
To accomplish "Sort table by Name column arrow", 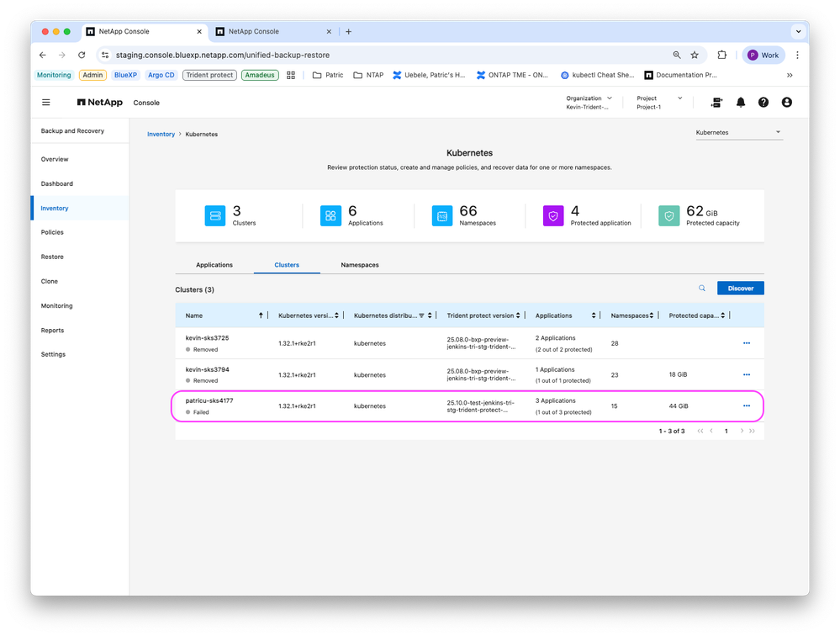I will pyautogui.click(x=261, y=315).
